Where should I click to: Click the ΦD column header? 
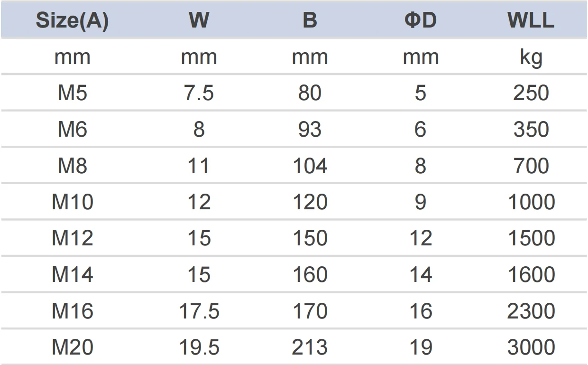pyautogui.click(x=420, y=21)
